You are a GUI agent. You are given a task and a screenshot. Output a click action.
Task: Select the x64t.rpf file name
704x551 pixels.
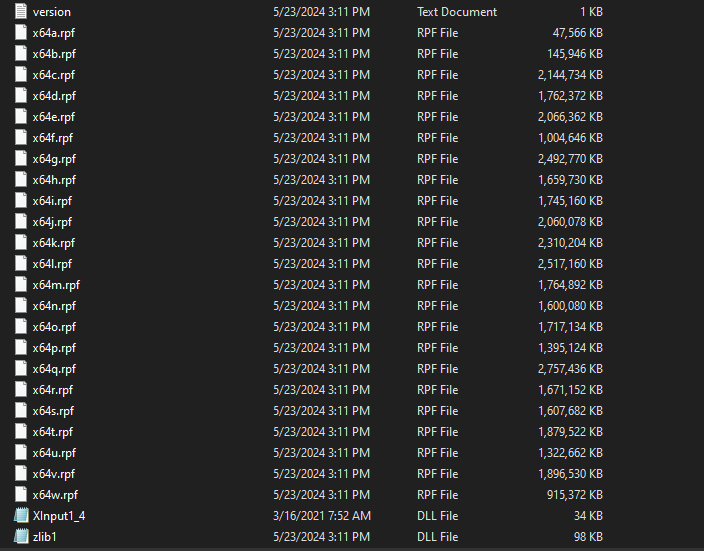point(53,432)
